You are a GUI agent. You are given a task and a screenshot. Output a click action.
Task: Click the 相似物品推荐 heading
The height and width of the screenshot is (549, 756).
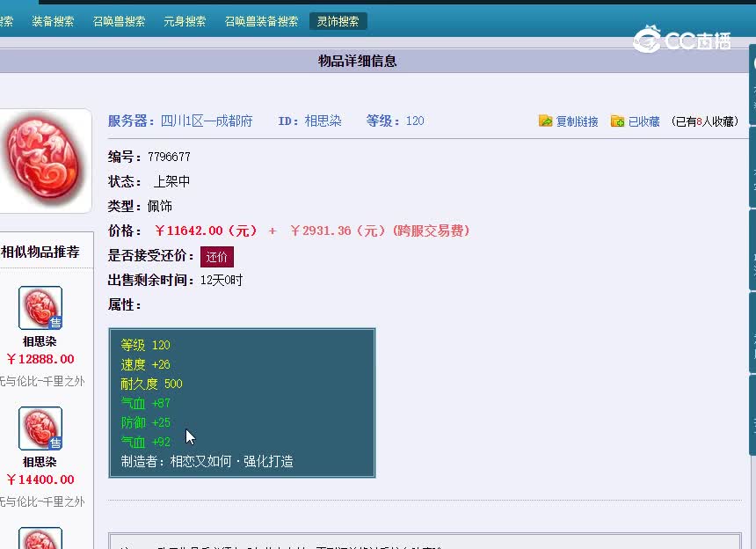pyautogui.click(x=40, y=252)
